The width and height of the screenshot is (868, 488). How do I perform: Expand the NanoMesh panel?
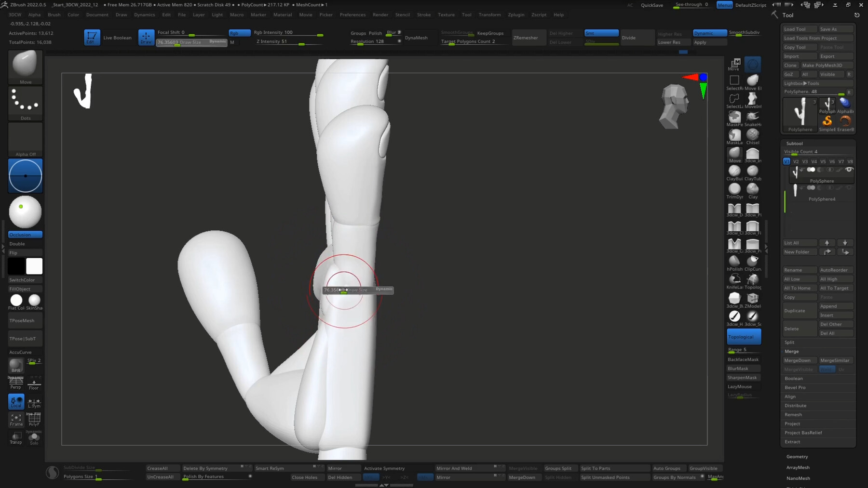coord(799,478)
